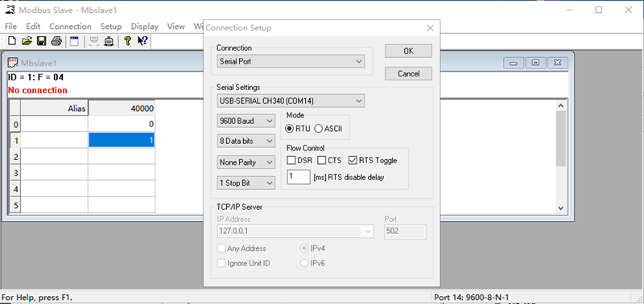Click row header 2 in register table

click(15, 156)
